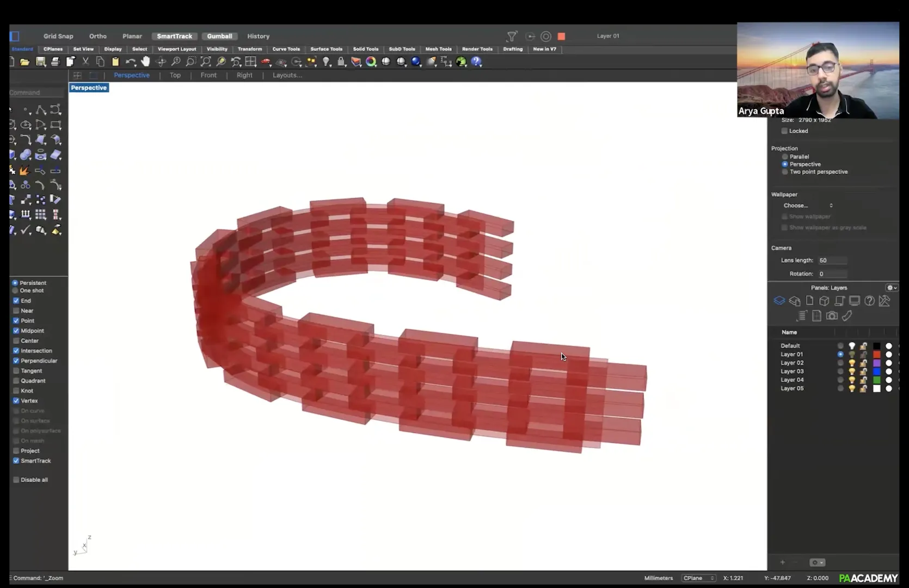Enable the Center object snap
This screenshot has width=909, height=588.
click(16, 341)
